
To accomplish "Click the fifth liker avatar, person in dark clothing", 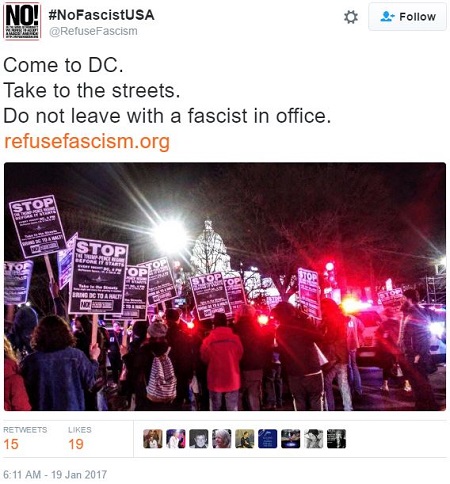I will 245,439.
